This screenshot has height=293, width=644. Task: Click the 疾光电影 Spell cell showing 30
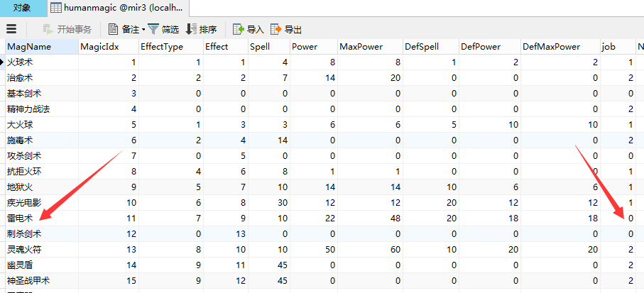[268, 202]
